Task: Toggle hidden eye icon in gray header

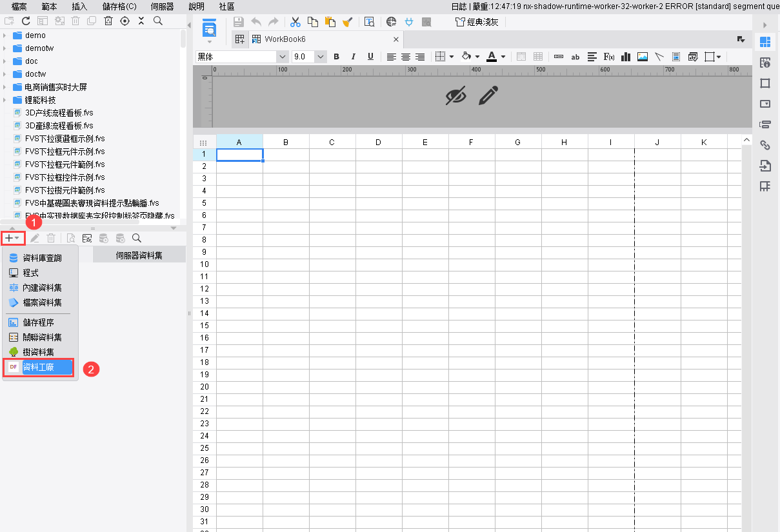Action: pos(455,95)
